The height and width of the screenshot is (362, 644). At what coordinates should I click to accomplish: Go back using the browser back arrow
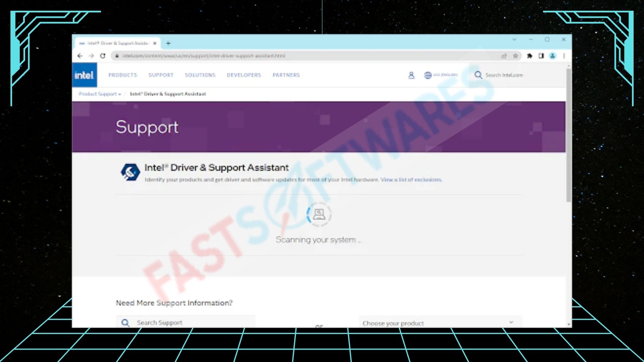pos(80,56)
